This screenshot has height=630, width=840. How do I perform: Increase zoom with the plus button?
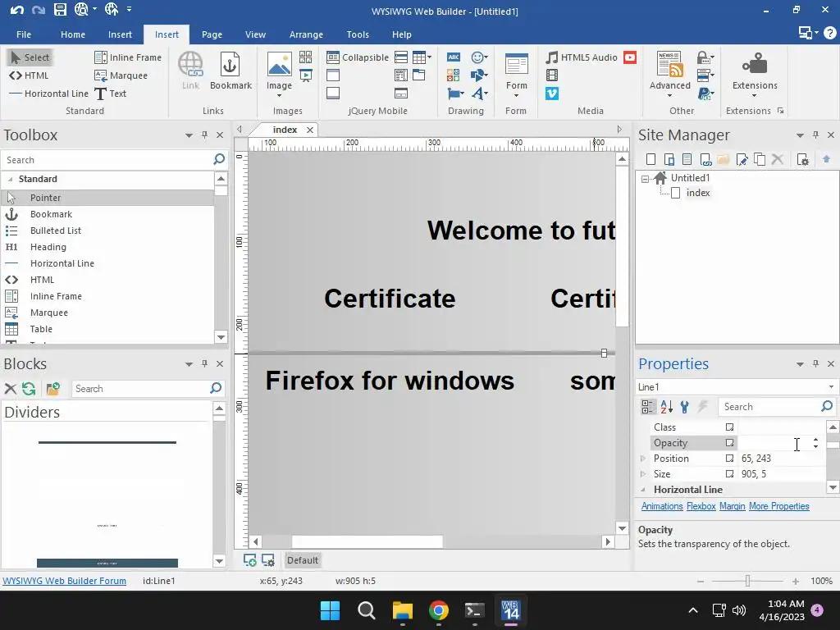796,581
